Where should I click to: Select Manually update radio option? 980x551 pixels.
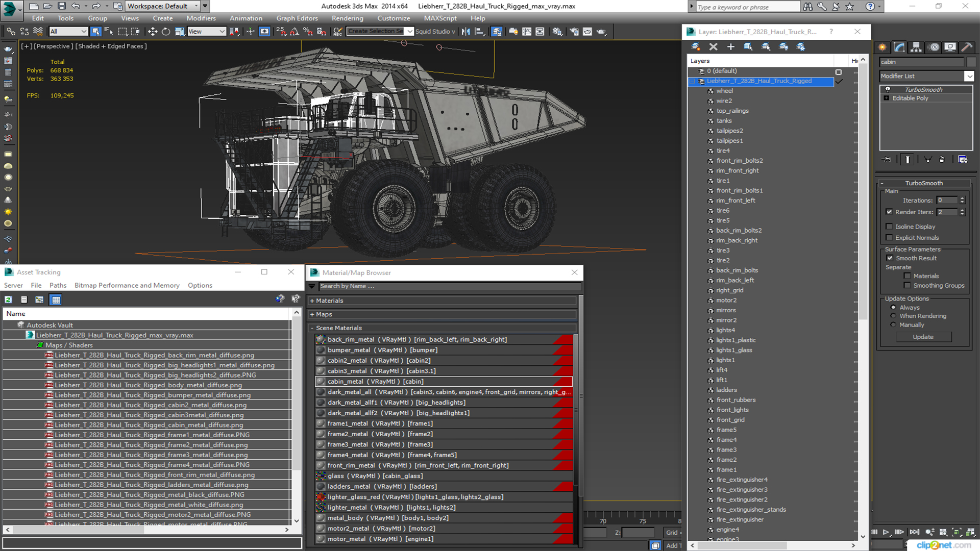893,325
